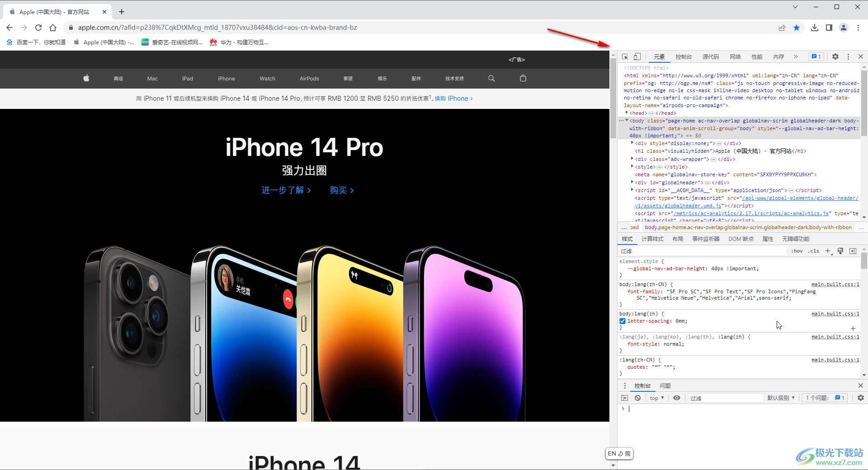Add a new style rule plus icon
This screenshot has height=470, width=868.
[x=828, y=251]
